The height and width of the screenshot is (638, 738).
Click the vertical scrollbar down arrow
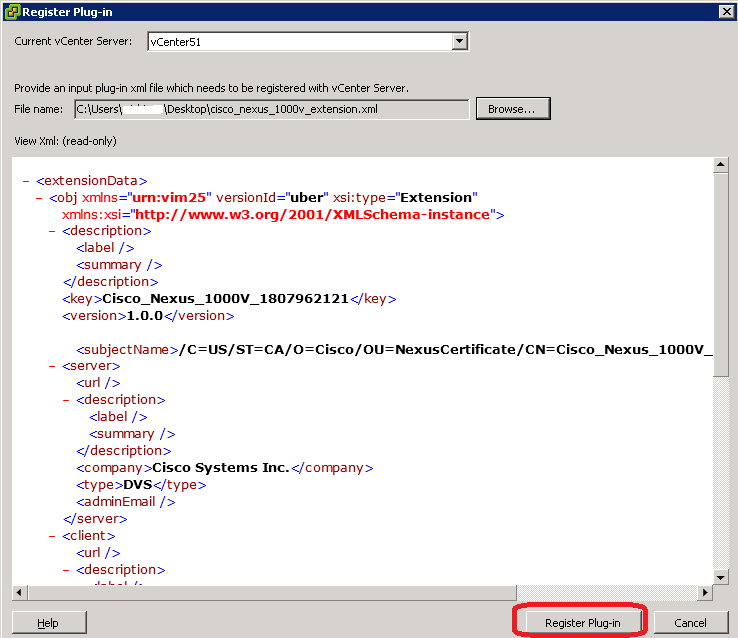(721, 577)
